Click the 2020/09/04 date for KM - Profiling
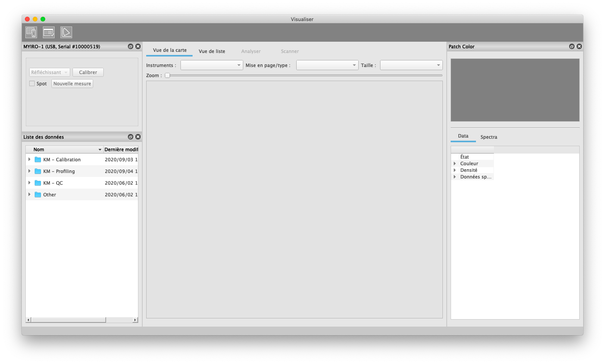The height and width of the screenshot is (364, 605). tap(121, 171)
